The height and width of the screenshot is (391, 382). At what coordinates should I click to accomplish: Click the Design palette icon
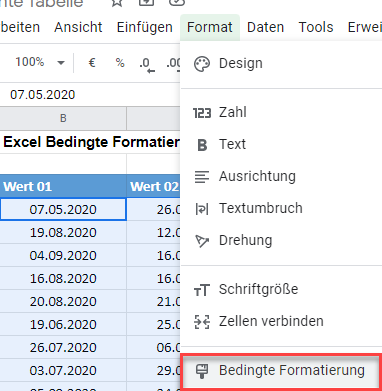pos(202,64)
